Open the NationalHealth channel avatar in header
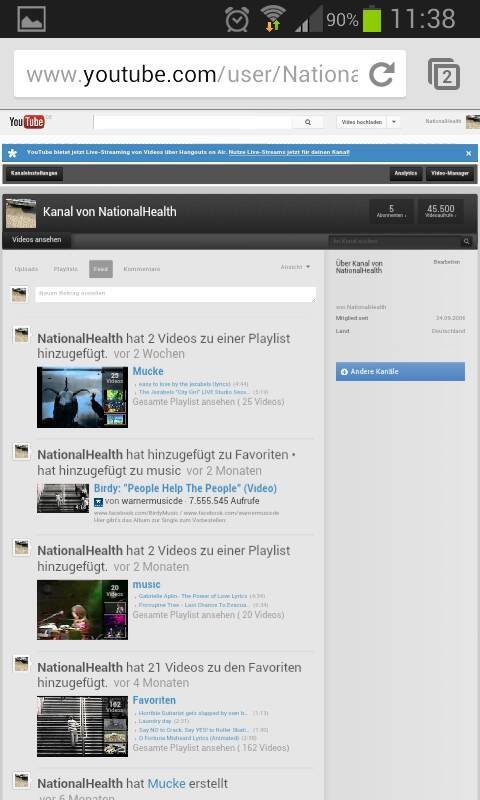Viewport: 480px width, 800px height. 21,213
